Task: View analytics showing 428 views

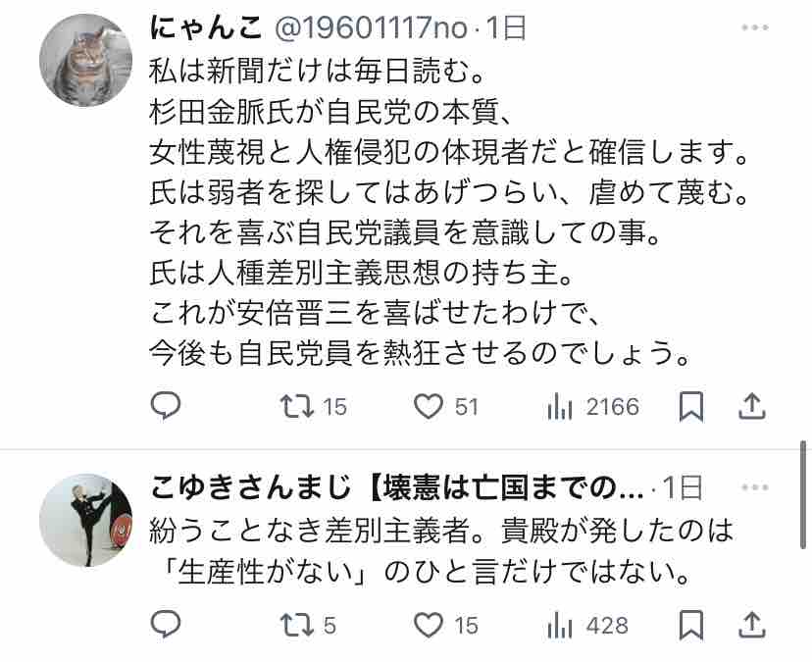Action: [x=587, y=626]
